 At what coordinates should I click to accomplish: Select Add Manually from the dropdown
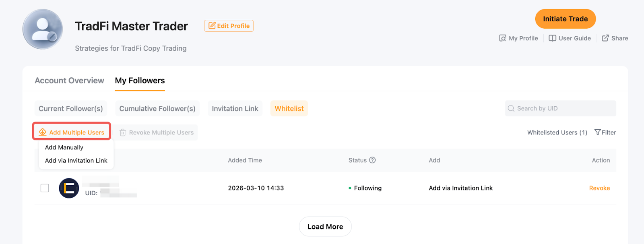click(x=64, y=147)
